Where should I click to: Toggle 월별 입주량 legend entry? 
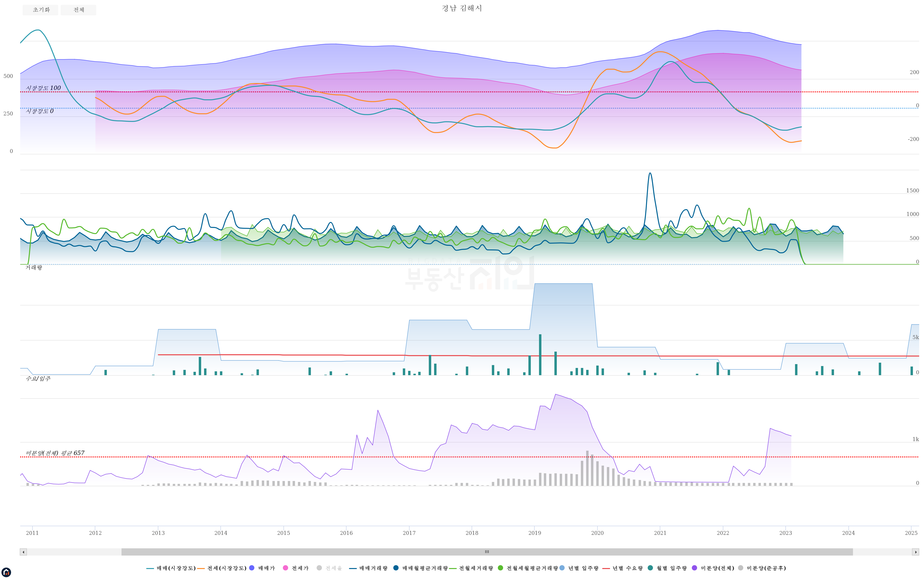pos(672,568)
